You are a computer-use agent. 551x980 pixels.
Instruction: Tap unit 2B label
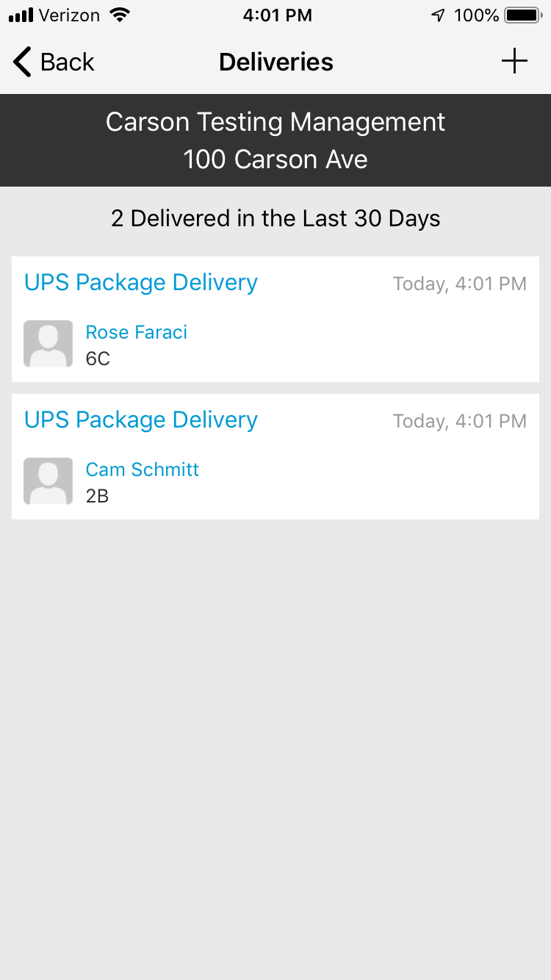97,497
